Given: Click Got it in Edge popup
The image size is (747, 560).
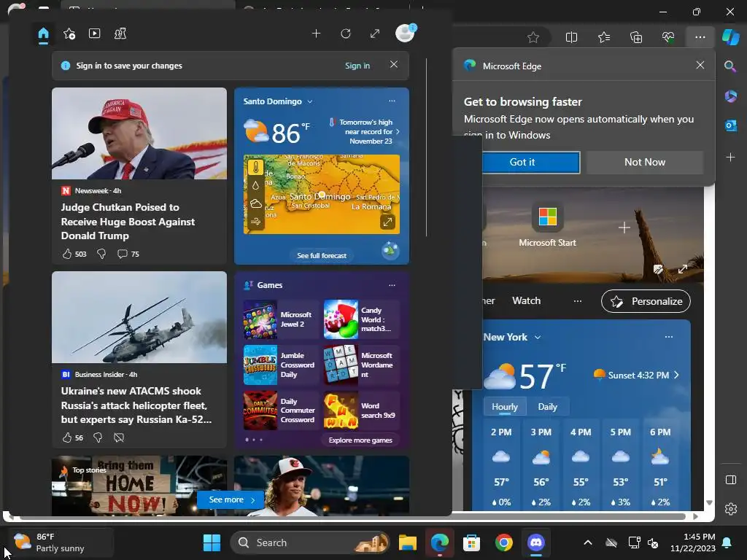Looking at the screenshot, I should pyautogui.click(x=531, y=163).
